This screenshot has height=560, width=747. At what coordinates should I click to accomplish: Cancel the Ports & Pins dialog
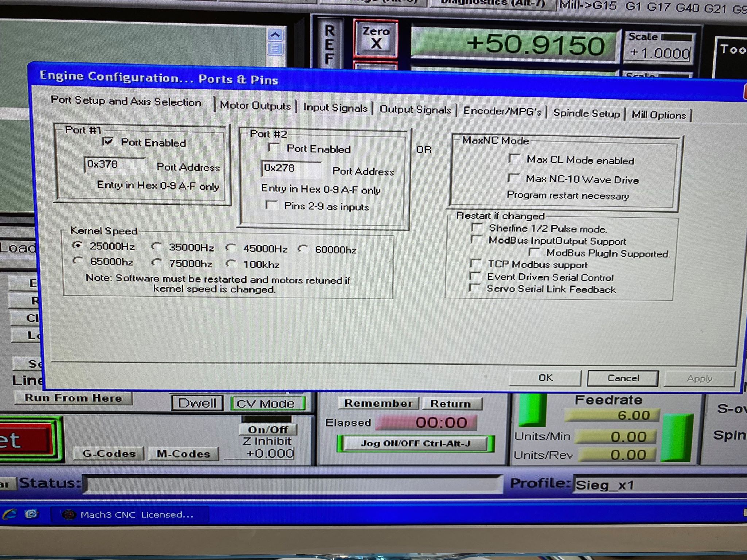click(x=623, y=378)
